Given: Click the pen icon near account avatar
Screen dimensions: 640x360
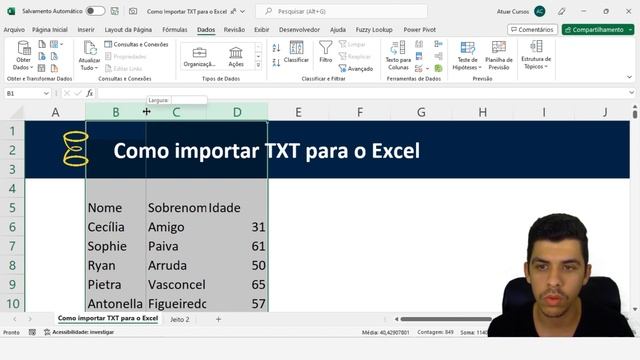Looking at the screenshot, I should (x=562, y=11).
